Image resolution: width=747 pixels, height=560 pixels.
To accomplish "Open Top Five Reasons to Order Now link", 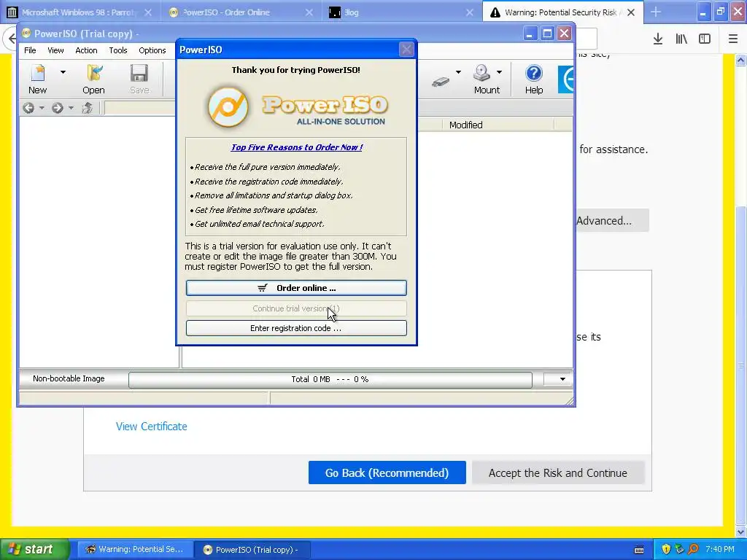I will pyautogui.click(x=297, y=147).
